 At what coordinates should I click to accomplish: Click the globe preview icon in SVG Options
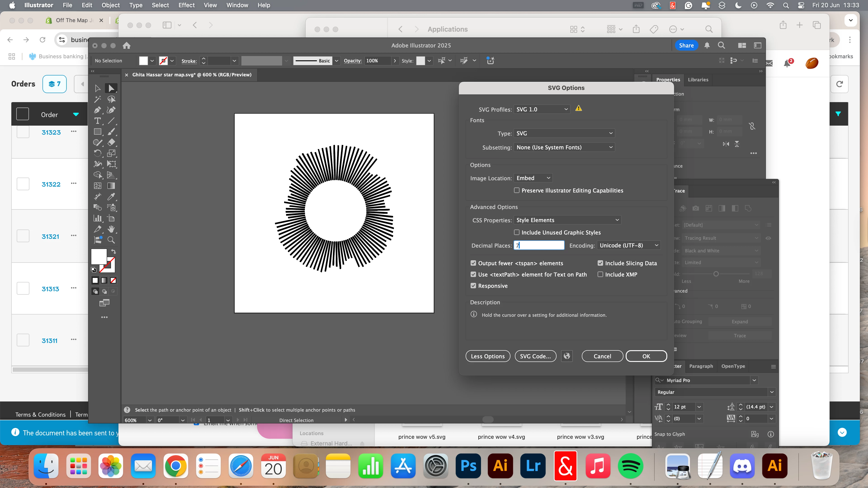coord(567,356)
